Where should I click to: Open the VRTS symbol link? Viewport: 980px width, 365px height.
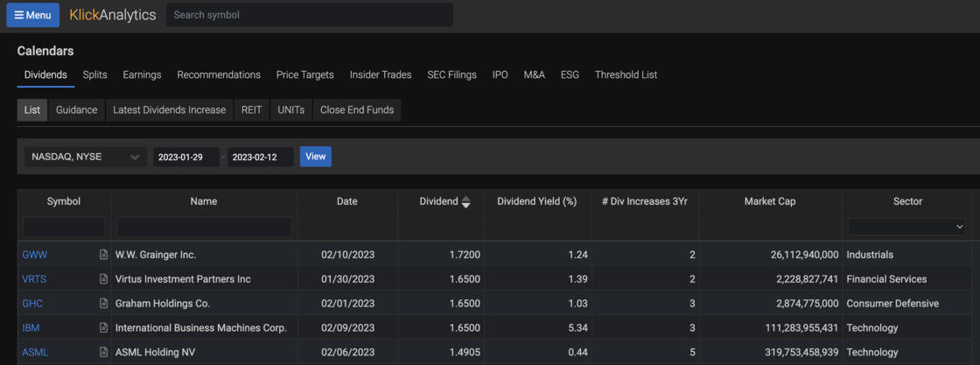34,279
